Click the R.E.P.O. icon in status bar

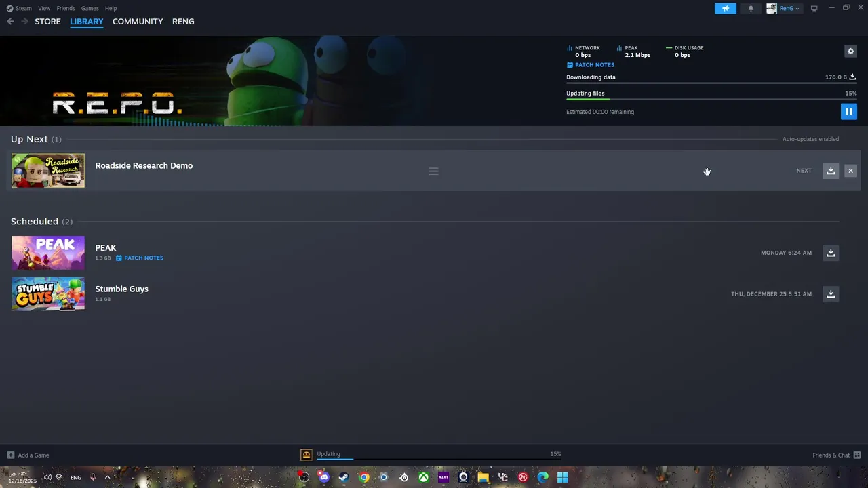pos(307,455)
